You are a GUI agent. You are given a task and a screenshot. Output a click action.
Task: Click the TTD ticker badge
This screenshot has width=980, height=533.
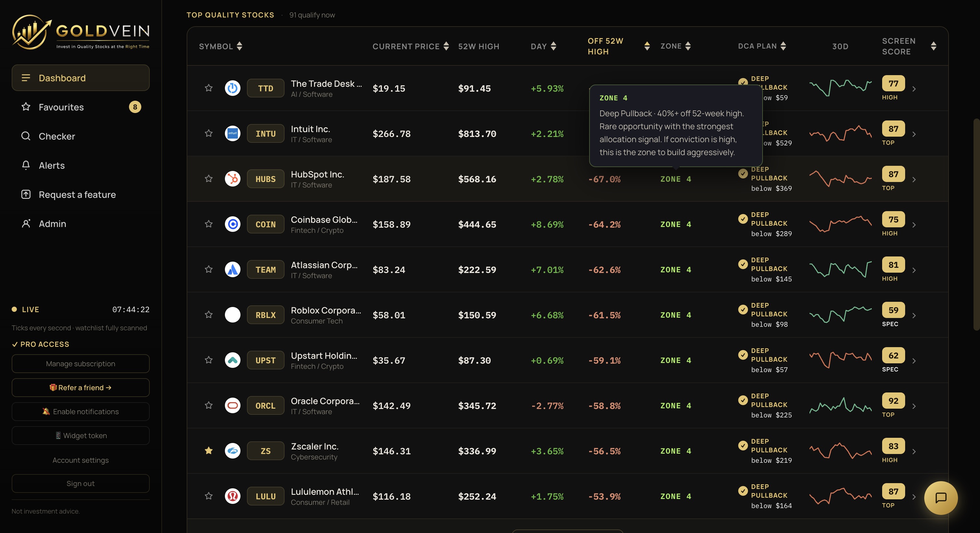(x=265, y=88)
